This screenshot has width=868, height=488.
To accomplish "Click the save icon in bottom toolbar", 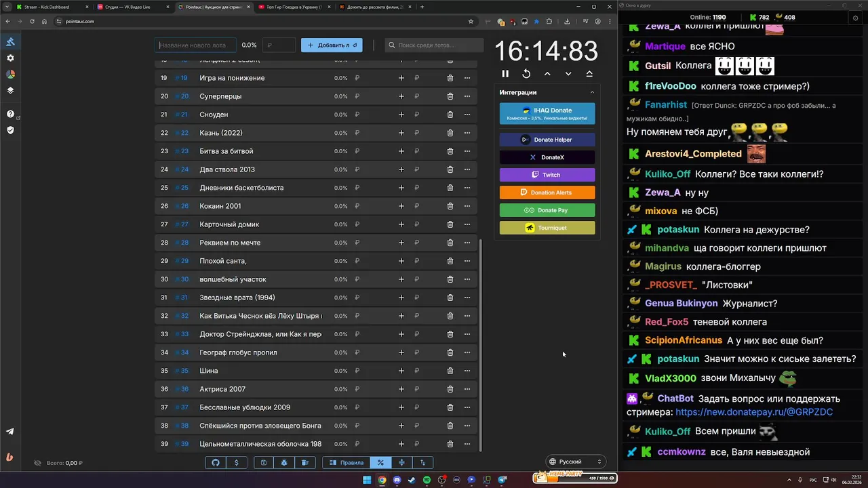I will (264, 462).
